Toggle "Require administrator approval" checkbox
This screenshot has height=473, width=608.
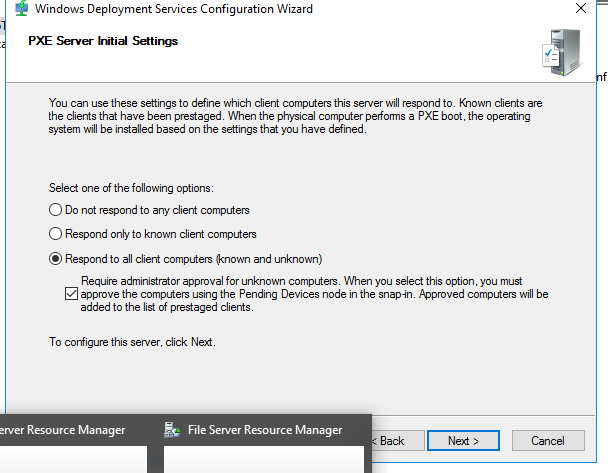[x=71, y=294]
